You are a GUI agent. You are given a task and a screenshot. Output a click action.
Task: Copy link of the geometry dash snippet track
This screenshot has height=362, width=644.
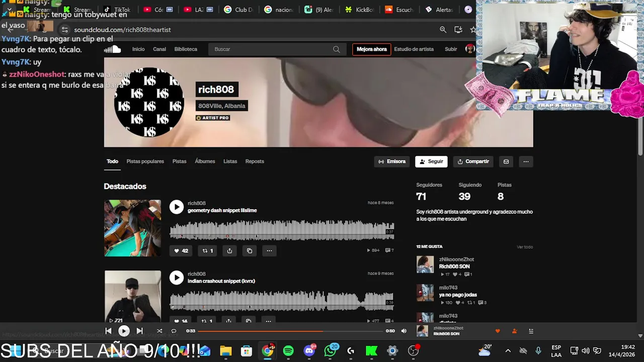coord(250,250)
